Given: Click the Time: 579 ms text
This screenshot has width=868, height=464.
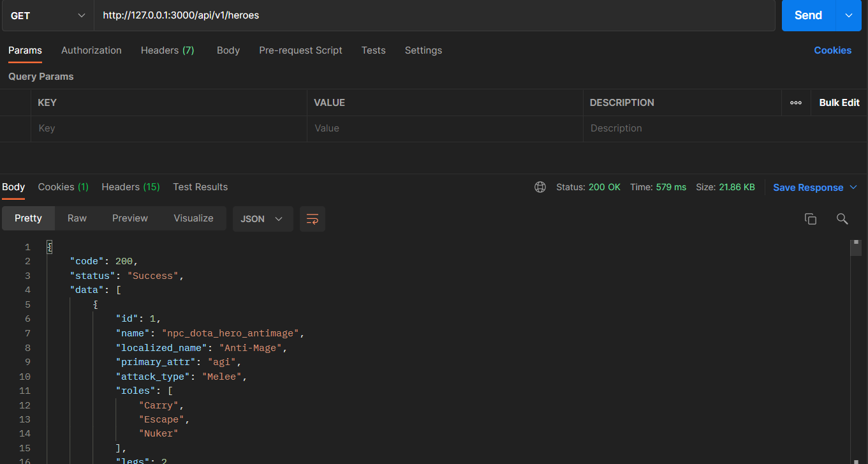Looking at the screenshot, I should tap(658, 187).
